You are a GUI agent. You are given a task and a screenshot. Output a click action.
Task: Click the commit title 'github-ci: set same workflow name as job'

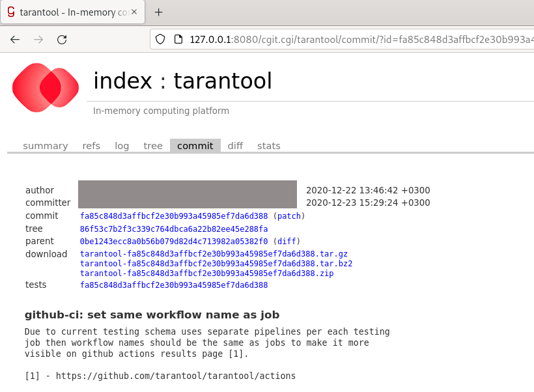[x=152, y=315]
